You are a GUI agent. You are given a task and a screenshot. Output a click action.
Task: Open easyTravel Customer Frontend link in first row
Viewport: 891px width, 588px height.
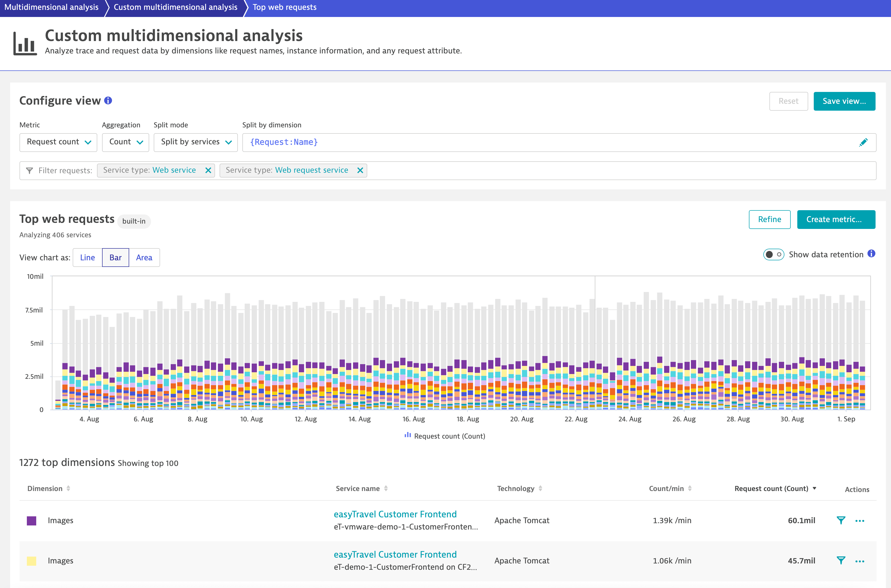(395, 514)
